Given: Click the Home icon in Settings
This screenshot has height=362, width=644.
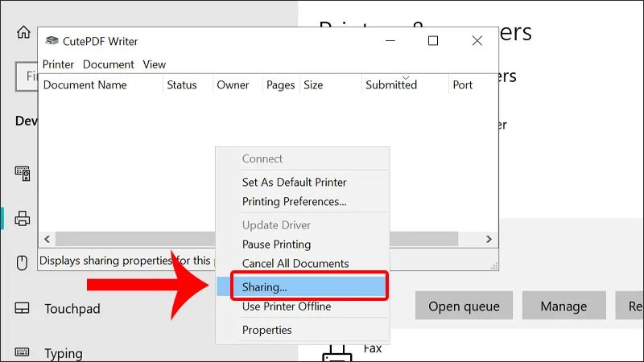Looking at the screenshot, I should click(x=23, y=33).
